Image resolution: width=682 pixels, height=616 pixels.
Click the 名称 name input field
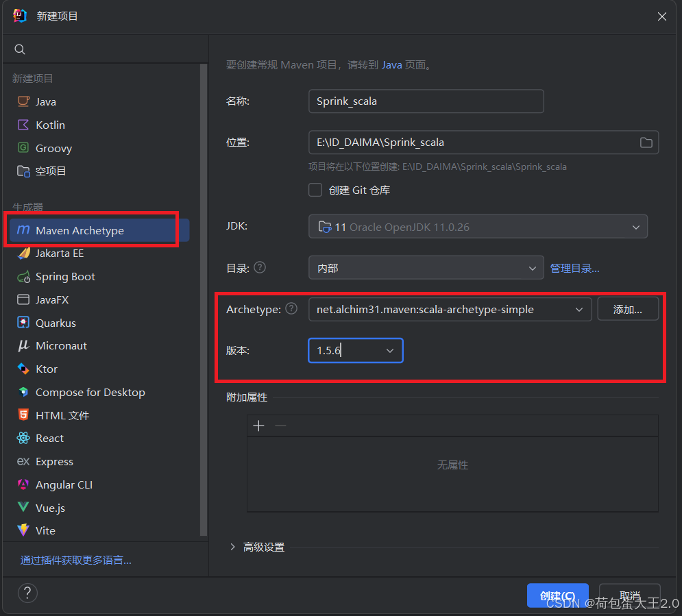pyautogui.click(x=426, y=101)
